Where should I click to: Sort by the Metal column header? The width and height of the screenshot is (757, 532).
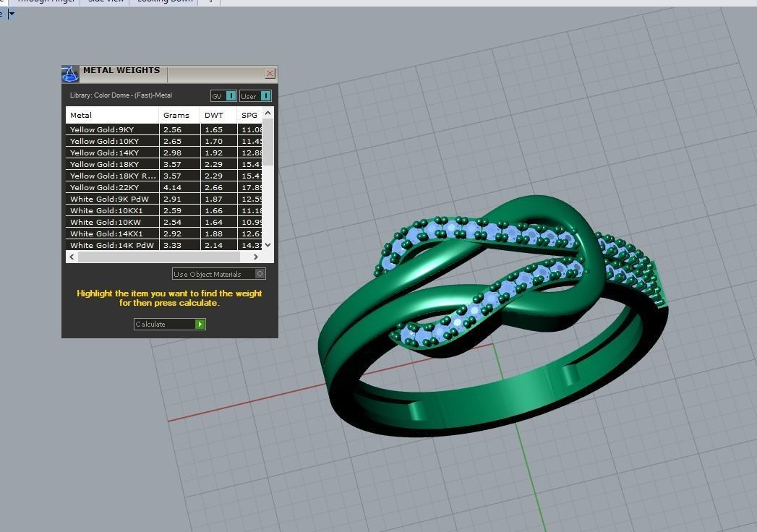coord(112,115)
